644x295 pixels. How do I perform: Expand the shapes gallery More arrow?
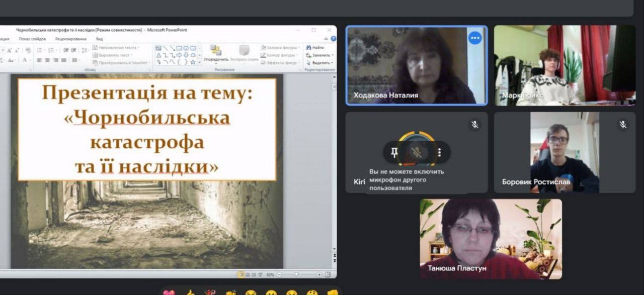[200, 62]
